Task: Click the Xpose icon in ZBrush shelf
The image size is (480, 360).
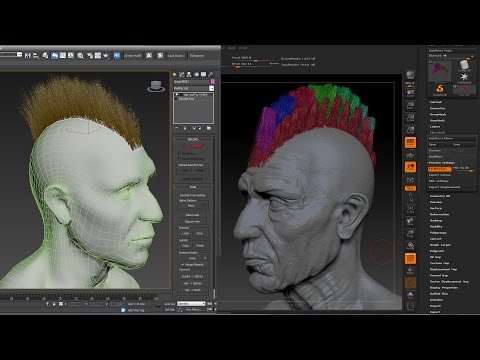Action: tap(410, 307)
